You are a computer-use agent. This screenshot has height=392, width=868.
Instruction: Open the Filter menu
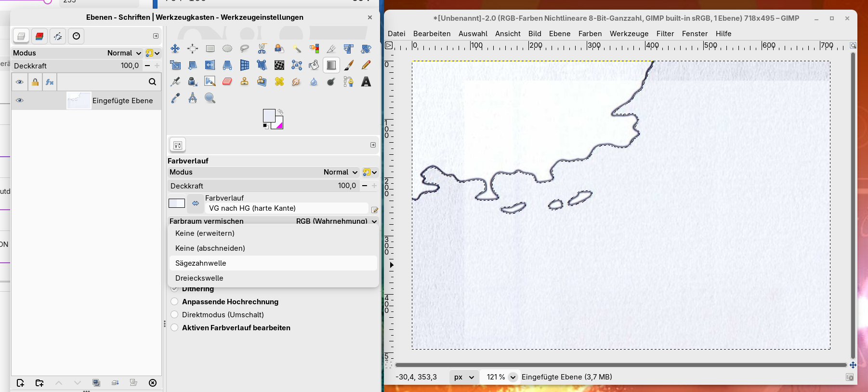click(x=665, y=34)
